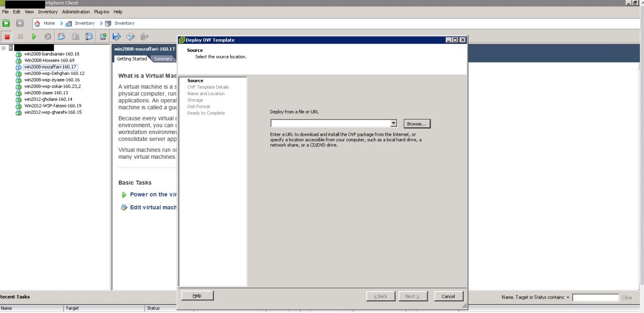Click the Recent Tasks filter text field
The width and height of the screenshot is (644, 313).
coord(595,298)
